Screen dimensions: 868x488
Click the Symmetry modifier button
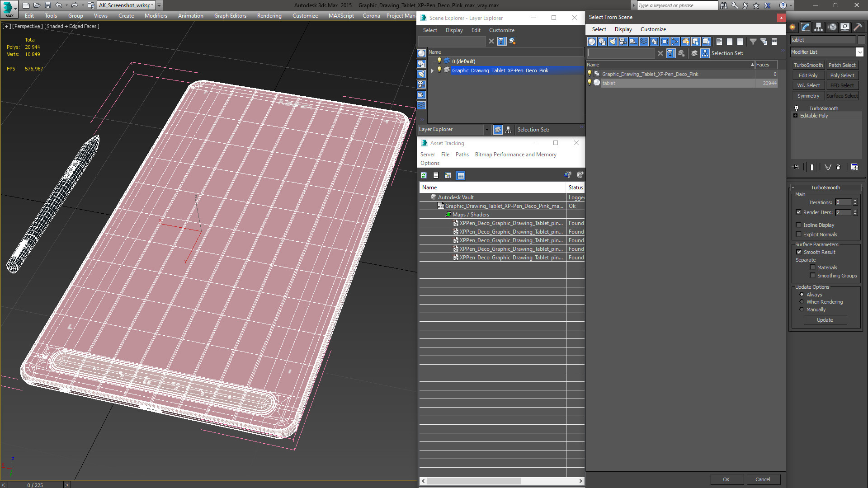808,96
